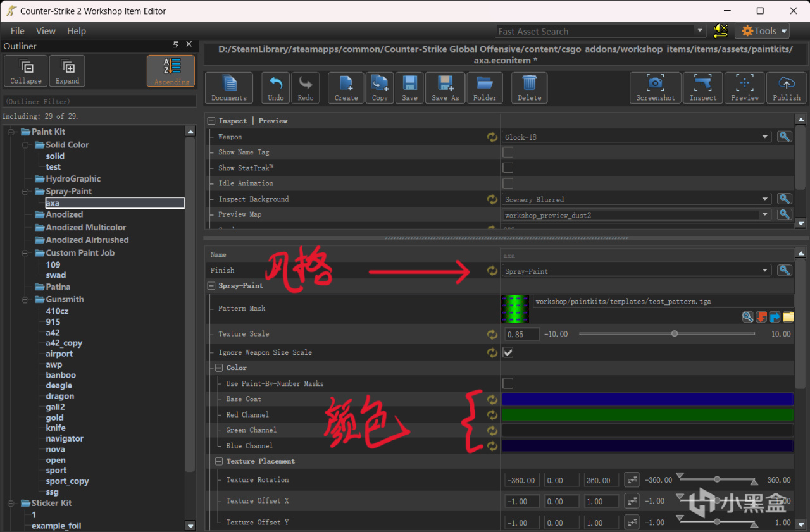Collapse the Color section

[220, 368]
